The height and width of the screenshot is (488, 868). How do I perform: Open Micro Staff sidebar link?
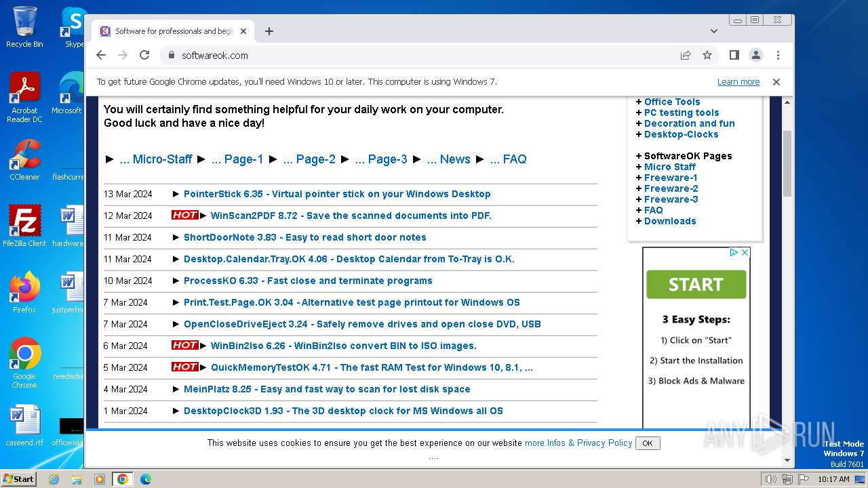point(670,167)
